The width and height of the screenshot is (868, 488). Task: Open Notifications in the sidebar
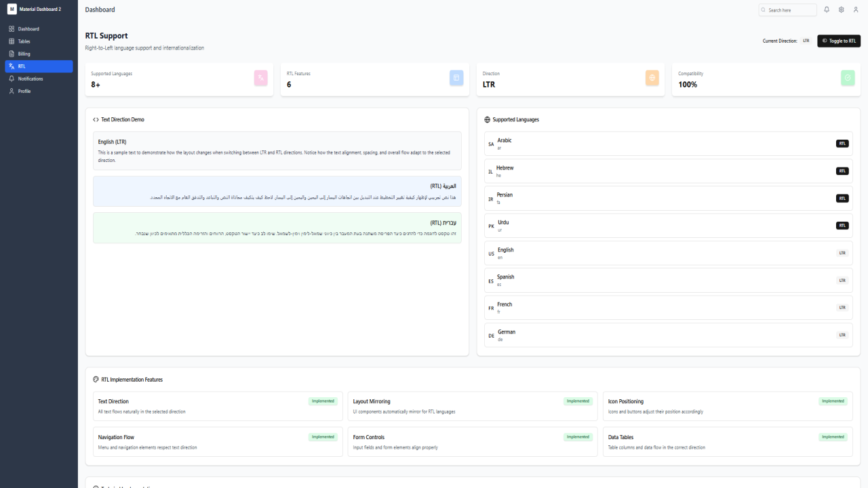tap(39, 79)
